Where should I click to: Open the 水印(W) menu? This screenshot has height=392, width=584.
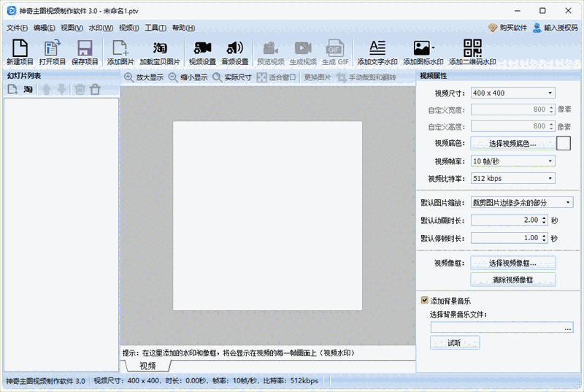click(101, 28)
